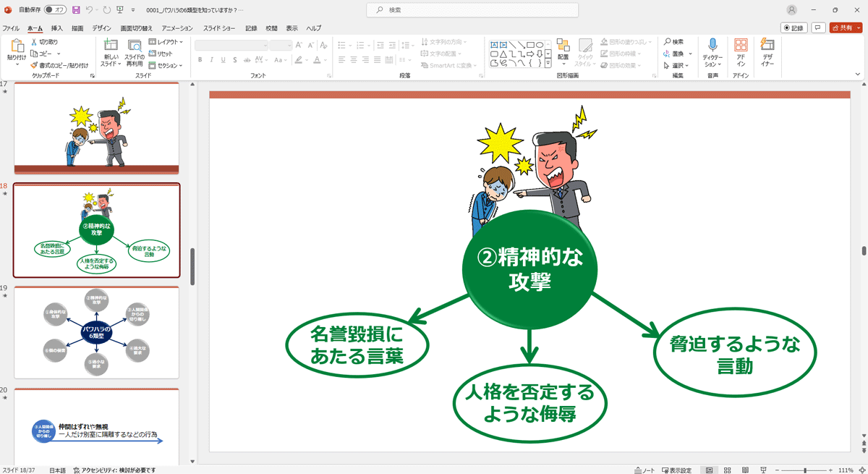Click the Copy (コピー) icon
Screen dimensions: 868x474
tap(34, 54)
